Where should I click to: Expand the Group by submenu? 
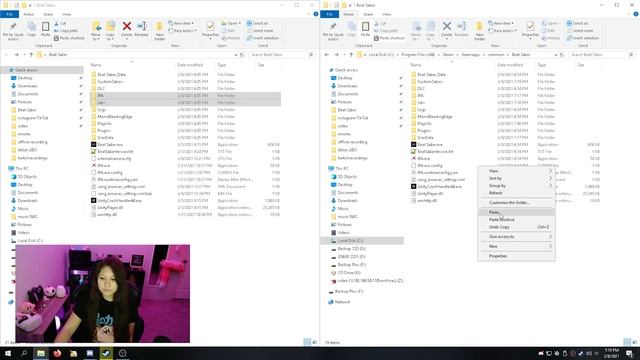click(x=516, y=186)
